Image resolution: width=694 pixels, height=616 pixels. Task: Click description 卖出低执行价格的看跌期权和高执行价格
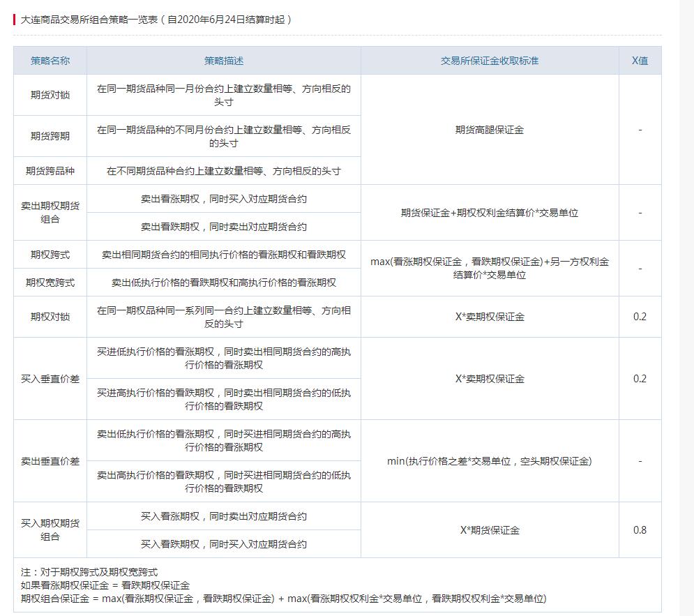(223, 283)
